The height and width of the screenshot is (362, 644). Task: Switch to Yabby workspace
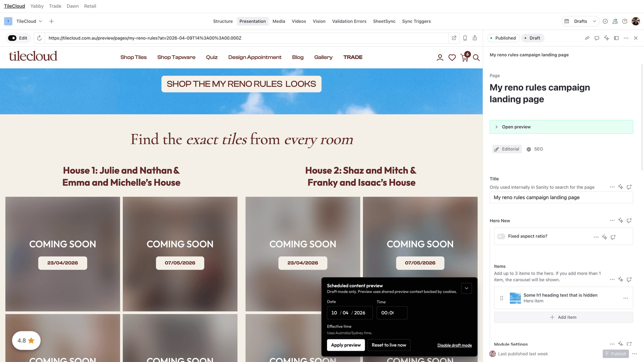pos(37,6)
